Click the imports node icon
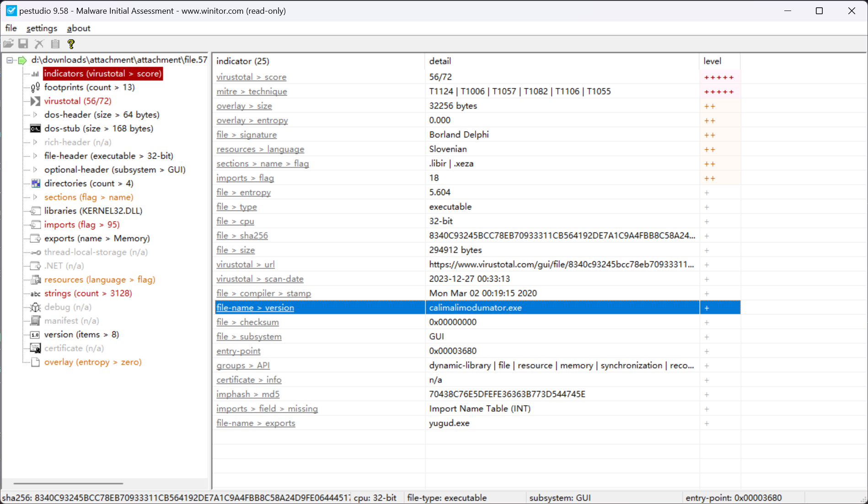This screenshot has width=868, height=504. pos(35,225)
